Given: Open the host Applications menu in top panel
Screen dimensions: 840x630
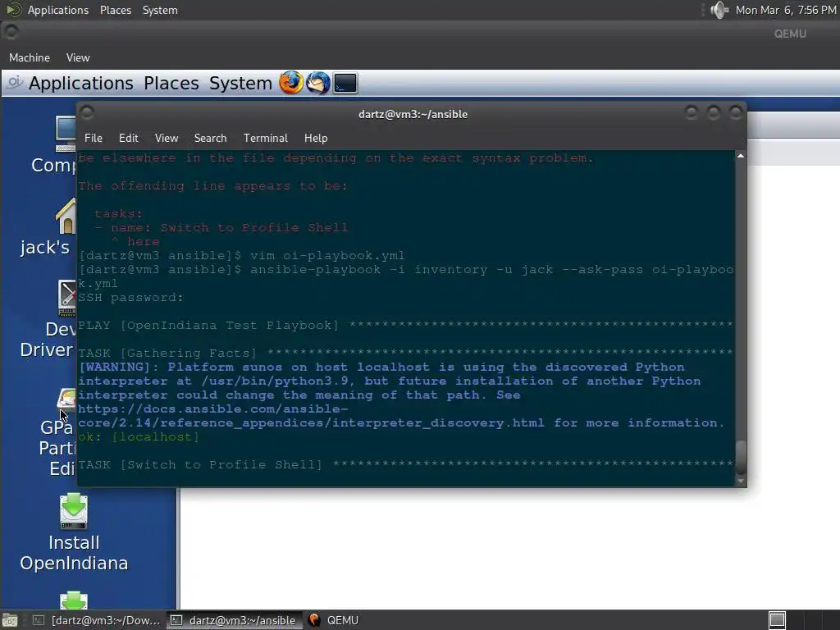Looking at the screenshot, I should tap(58, 10).
